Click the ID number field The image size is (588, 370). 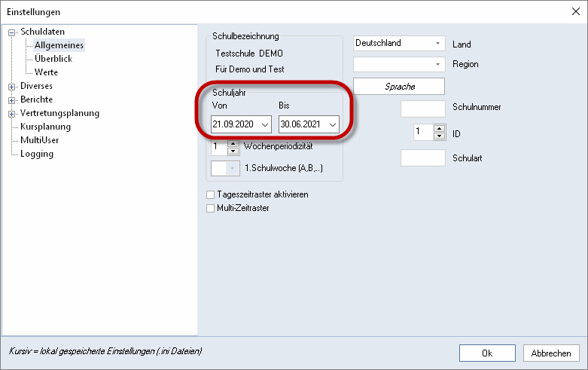coord(423,132)
